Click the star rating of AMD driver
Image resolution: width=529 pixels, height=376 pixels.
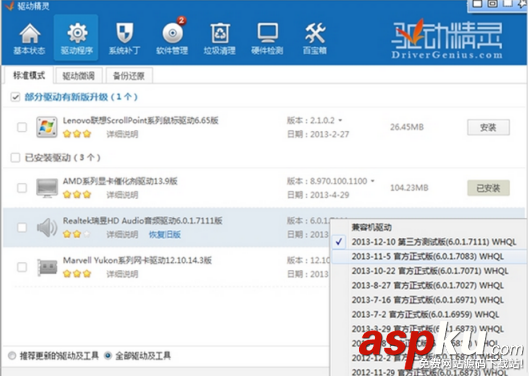[x=77, y=194]
